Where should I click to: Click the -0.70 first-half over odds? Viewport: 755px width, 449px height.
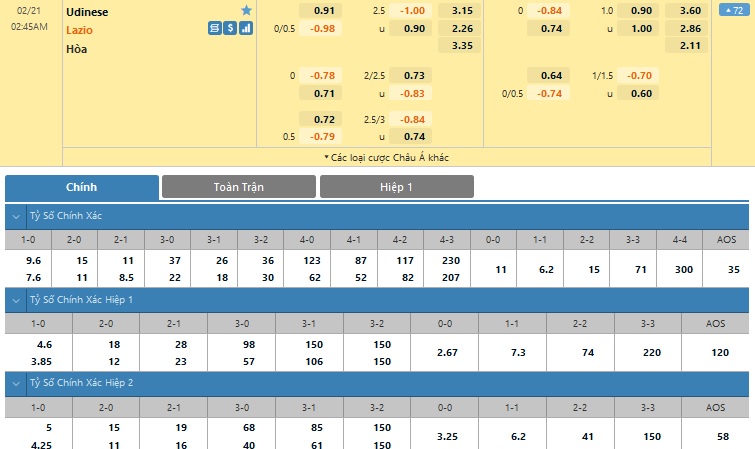[x=638, y=76]
